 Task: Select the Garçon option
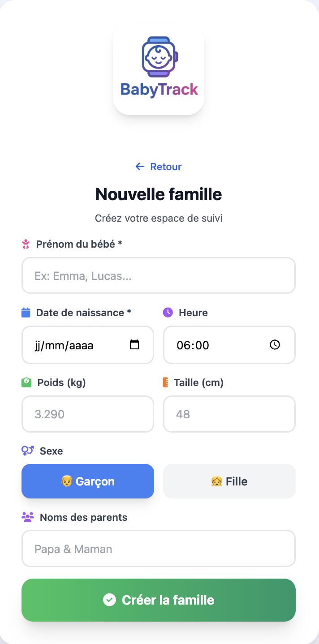pyautogui.click(x=88, y=481)
